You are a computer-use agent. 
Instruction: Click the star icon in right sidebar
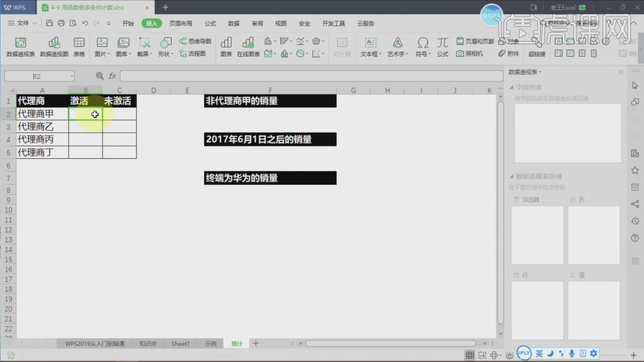click(x=635, y=170)
